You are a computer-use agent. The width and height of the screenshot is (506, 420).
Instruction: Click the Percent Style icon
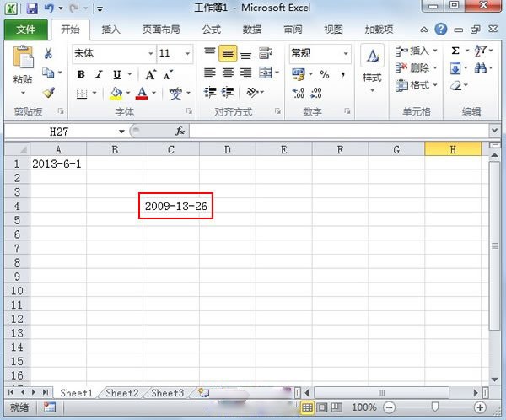tap(325, 74)
